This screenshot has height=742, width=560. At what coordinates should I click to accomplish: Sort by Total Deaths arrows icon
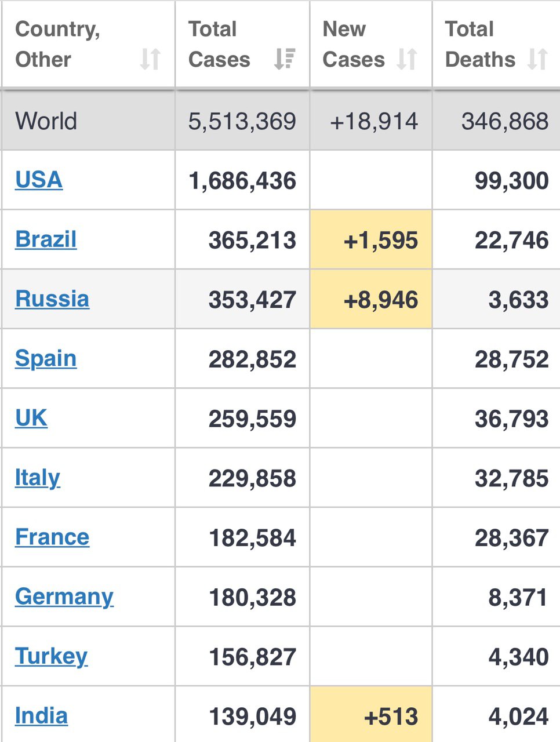pos(537,59)
